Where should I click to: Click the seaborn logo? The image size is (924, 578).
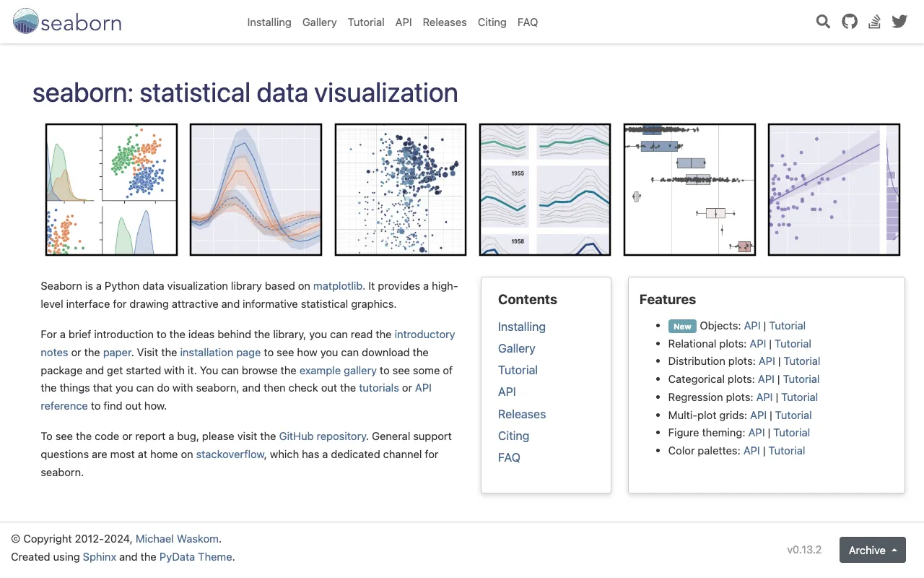tap(66, 22)
